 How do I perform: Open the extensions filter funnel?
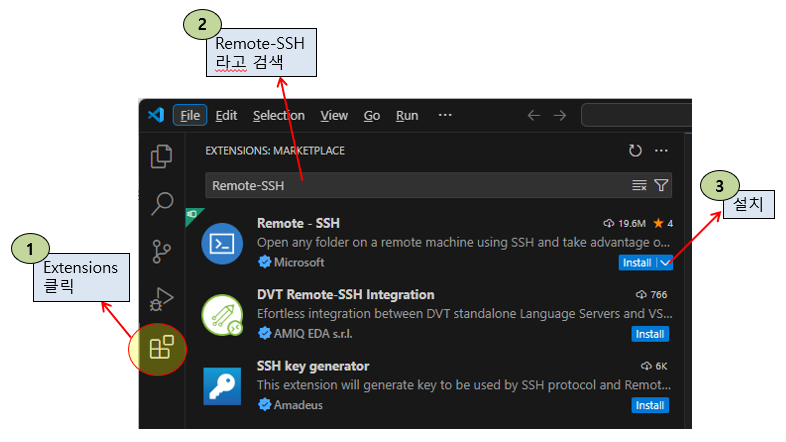[x=661, y=185]
